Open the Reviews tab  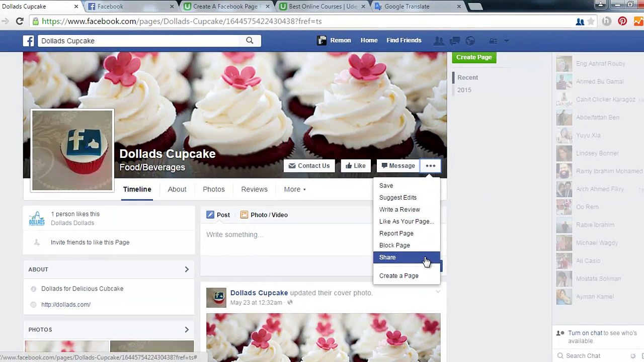point(254,190)
